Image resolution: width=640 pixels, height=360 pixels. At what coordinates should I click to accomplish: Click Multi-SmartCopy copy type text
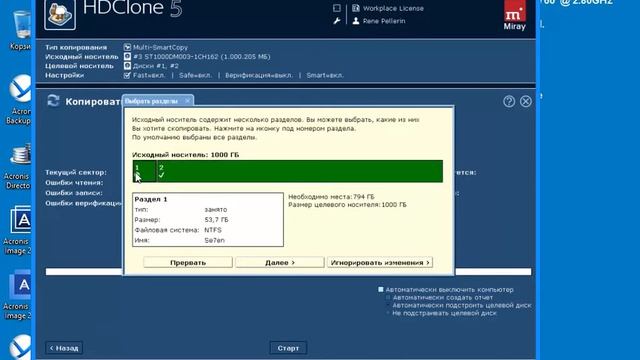pos(160,47)
